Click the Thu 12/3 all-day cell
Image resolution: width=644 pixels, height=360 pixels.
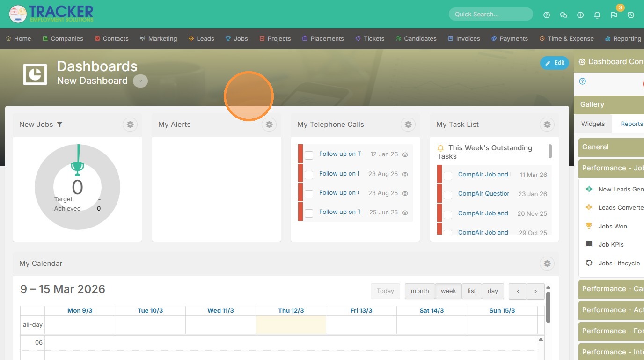291,324
